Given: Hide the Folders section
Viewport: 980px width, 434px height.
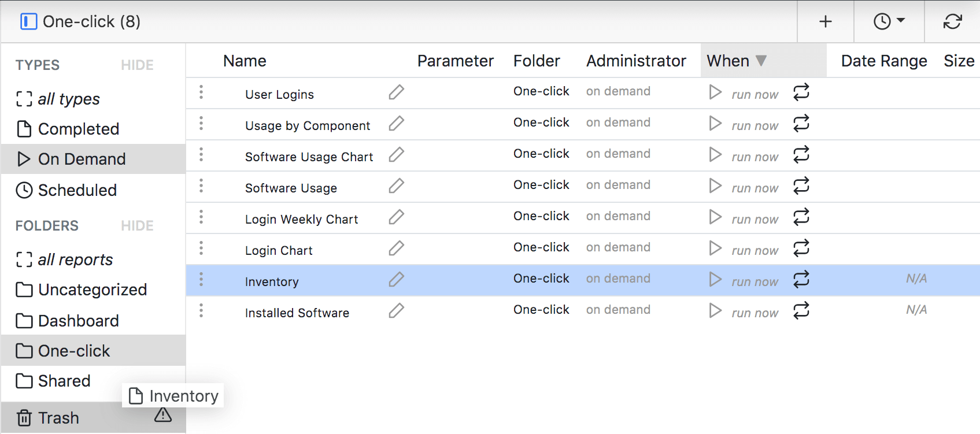Looking at the screenshot, I should click(x=137, y=226).
